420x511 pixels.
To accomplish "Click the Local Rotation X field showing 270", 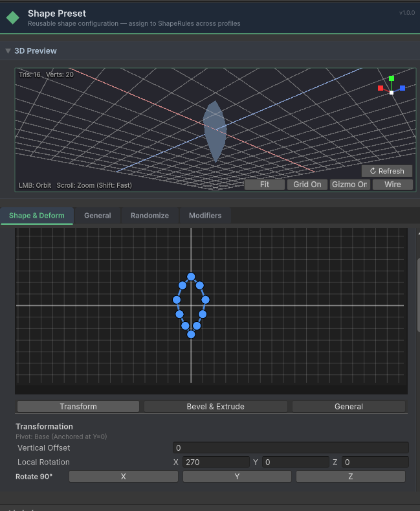I will pyautogui.click(x=216, y=462).
